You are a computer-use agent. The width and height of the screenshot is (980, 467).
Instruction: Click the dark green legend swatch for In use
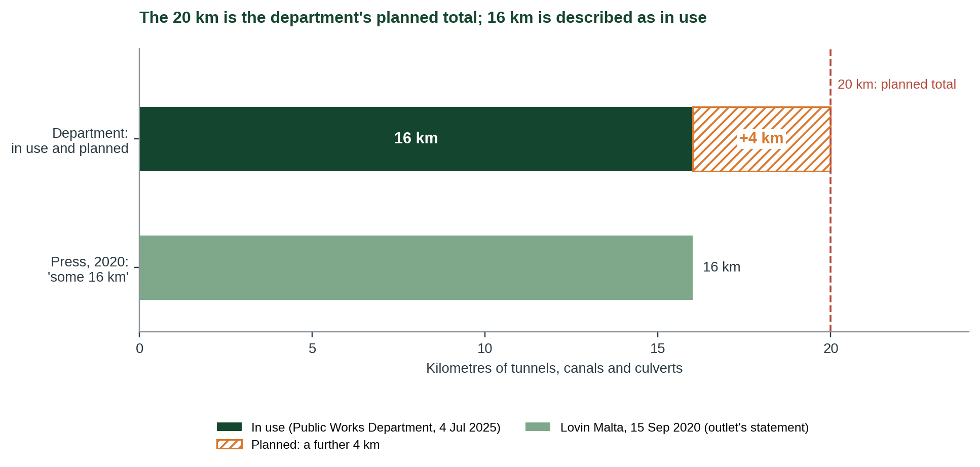pyautogui.click(x=230, y=427)
